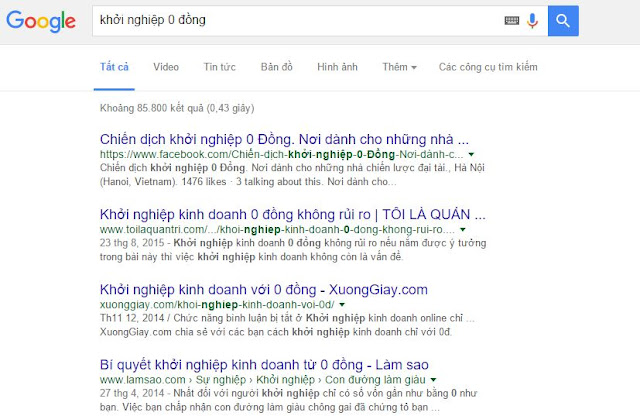Expand the arrow beside the facebook.com URL
The height and width of the screenshot is (416, 640).
[471, 154]
